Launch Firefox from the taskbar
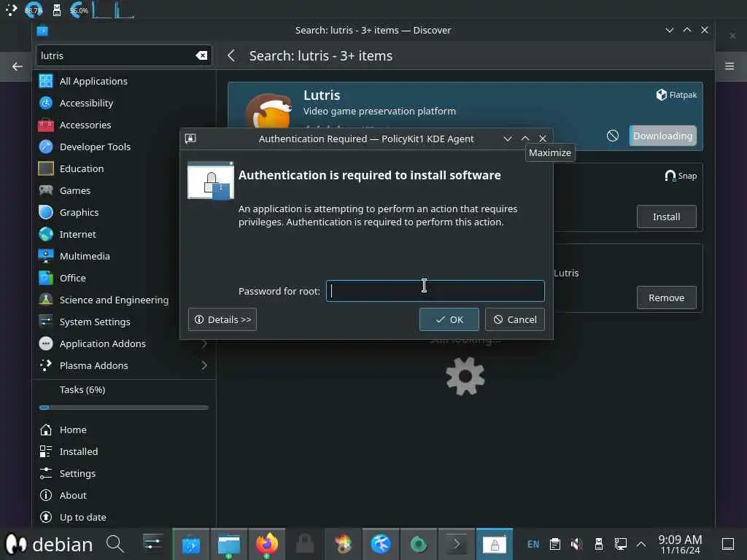747x560 pixels. coord(267,544)
